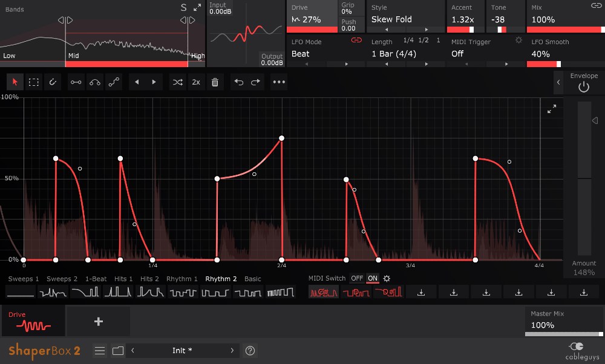
Task: Adjust the Master Mix slider
Action: (x=564, y=334)
